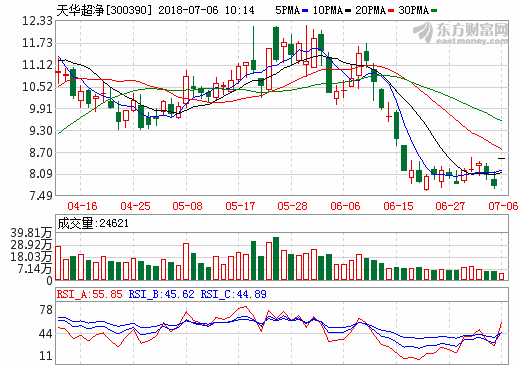Click the red 20PMA color marker

click(x=391, y=11)
